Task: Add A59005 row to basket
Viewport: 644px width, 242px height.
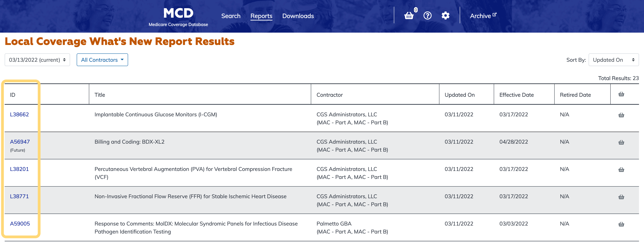Action: [621, 224]
